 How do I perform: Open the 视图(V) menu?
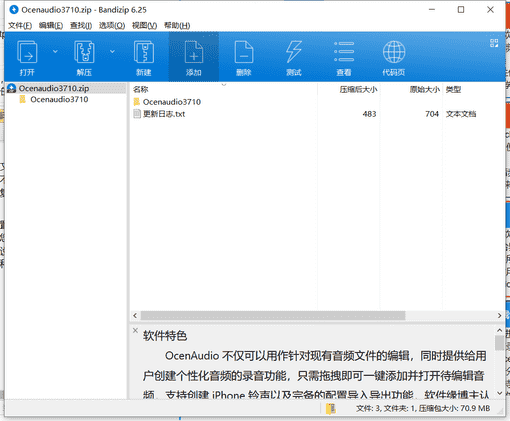pyautogui.click(x=144, y=25)
